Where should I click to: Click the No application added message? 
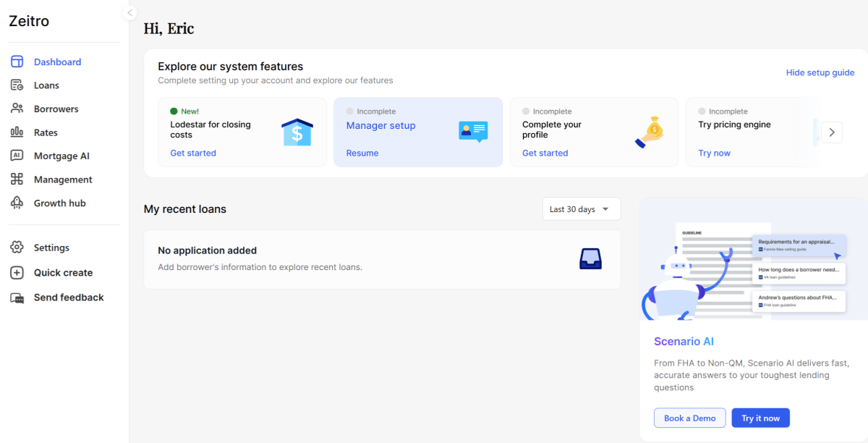(x=208, y=250)
